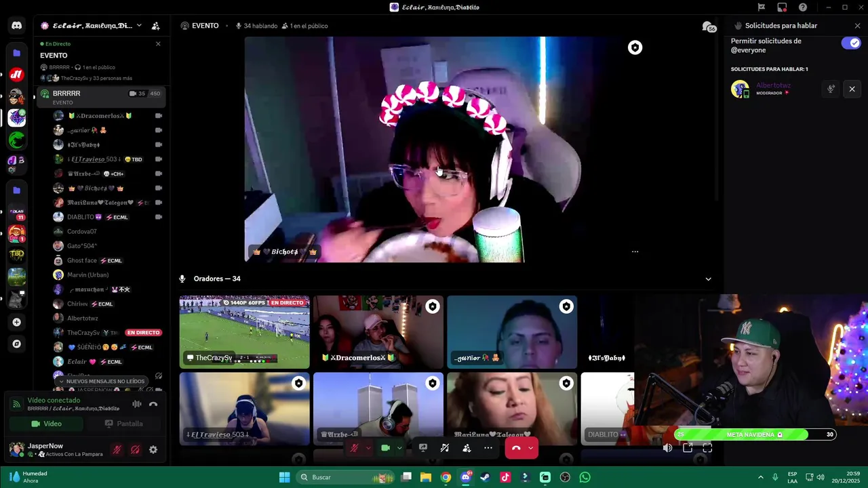Image resolution: width=868 pixels, height=488 pixels.
Task: Open invite people icon in call controls
Action: coord(467,448)
